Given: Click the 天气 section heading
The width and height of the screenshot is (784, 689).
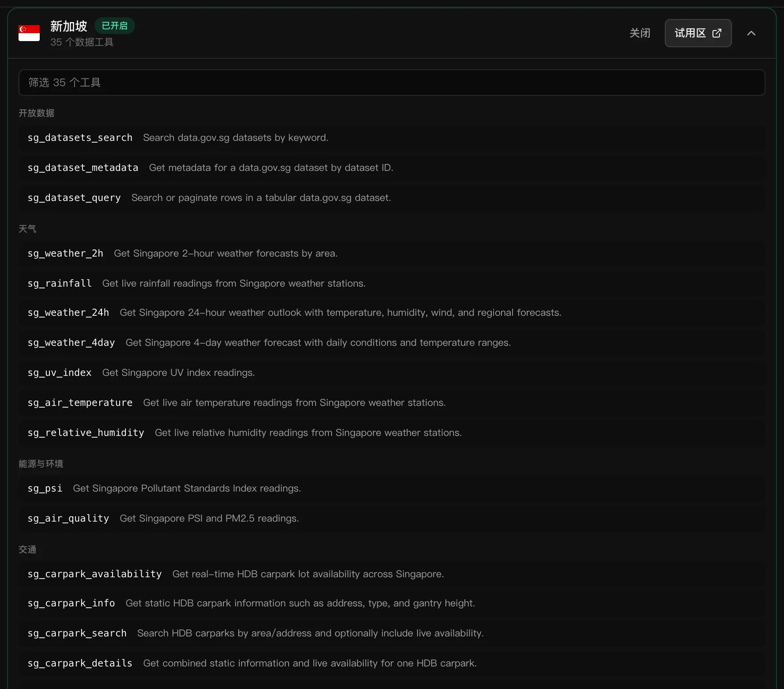Looking at the screenshot, I should [27, 229].
